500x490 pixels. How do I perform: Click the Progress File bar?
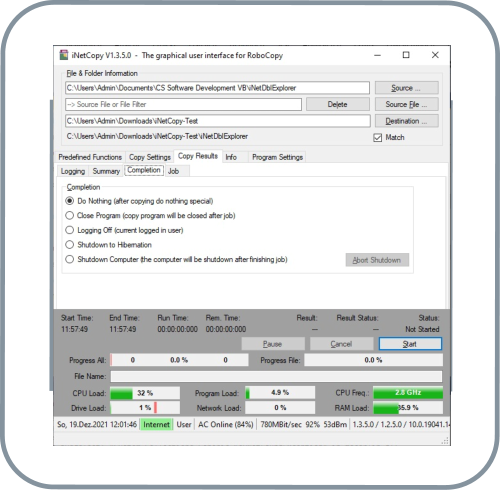(x=373, y=360)
